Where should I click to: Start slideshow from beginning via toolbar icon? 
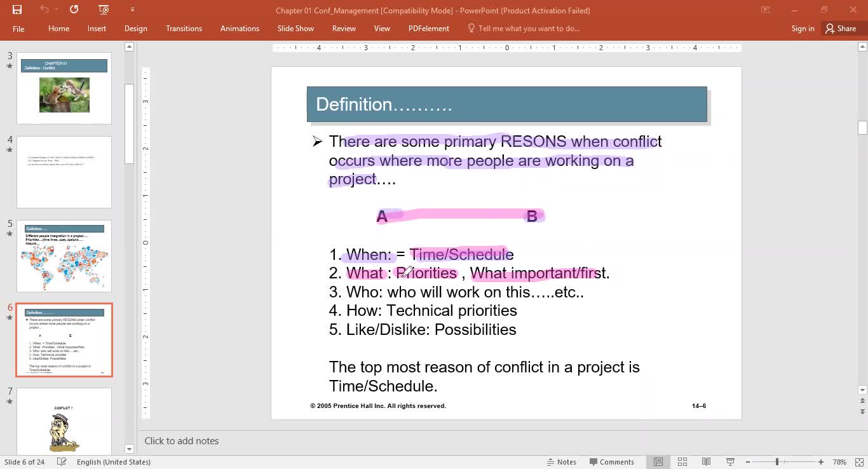click(104, 10)
